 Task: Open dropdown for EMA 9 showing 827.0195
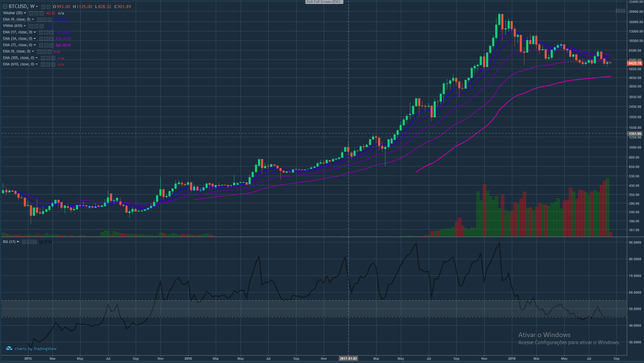point(33,20)
